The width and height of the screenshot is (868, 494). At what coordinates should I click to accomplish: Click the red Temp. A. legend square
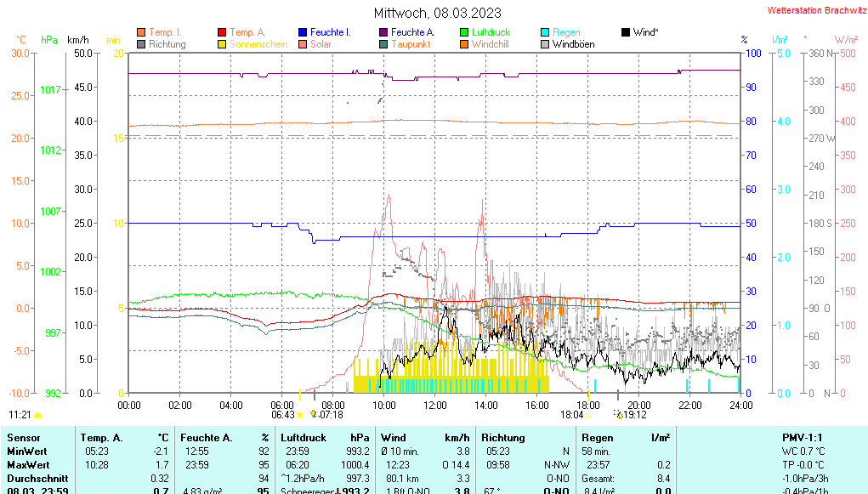point(222,32)
